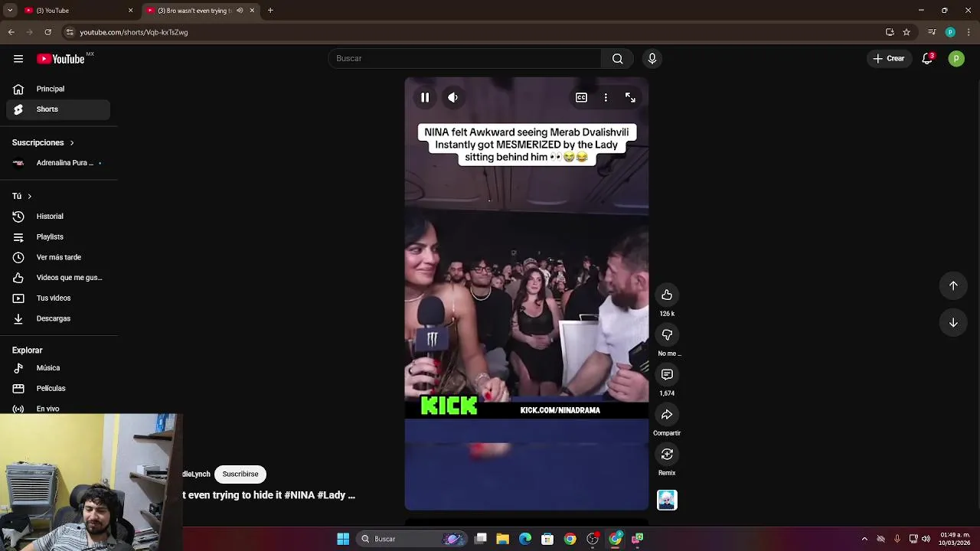This screenshot has height=551, width=980.
Task: Start voice search with microphone
Action: (652, 58)
